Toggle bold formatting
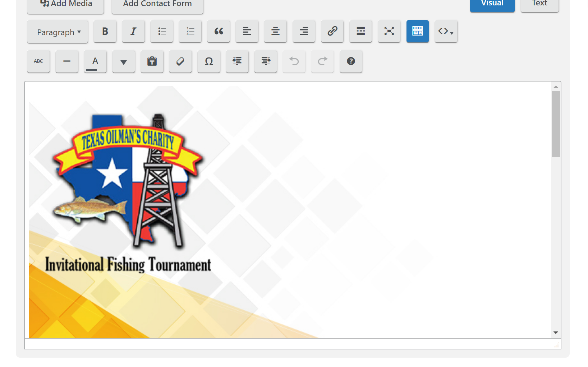Viewport: 588px width, 367px height. tap(105, 32)
